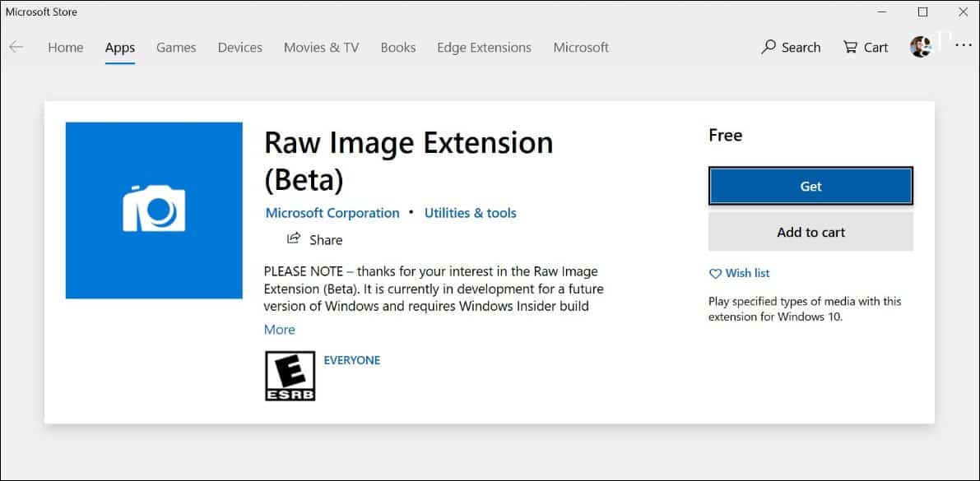This screenshot has height=481, width=980.
Task: Switch to the Home tab
Action: [x=66, y=48]
